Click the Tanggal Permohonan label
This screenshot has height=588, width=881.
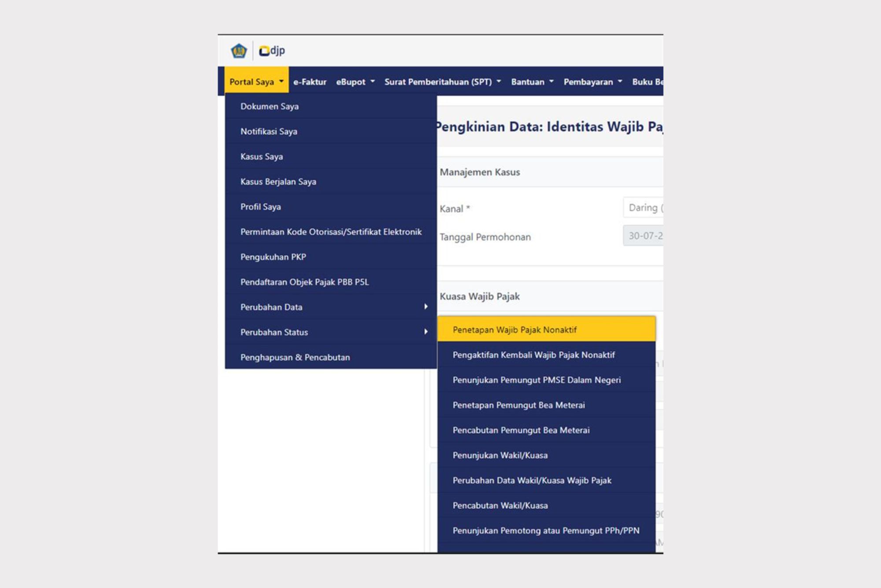click(485, 237)
